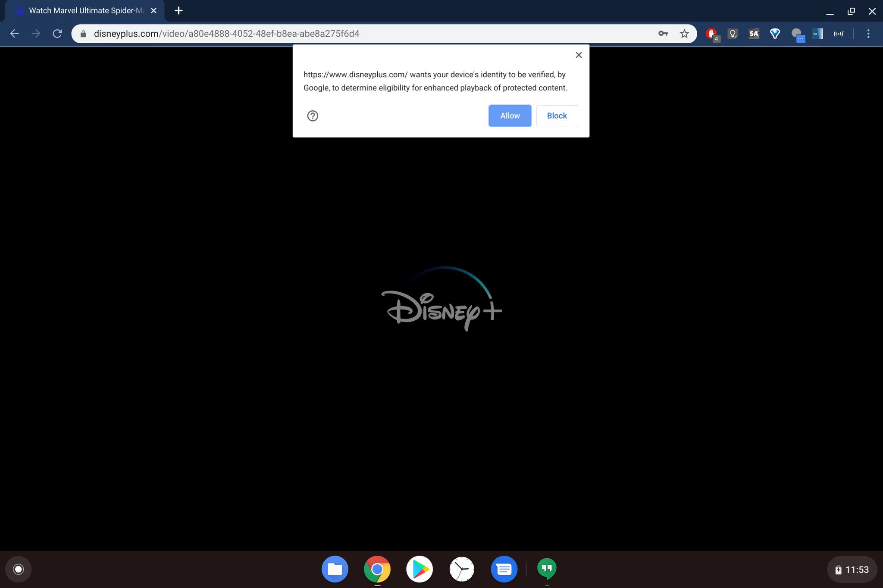Open the SA extension icon
The image size is (883, 588).
pyautogui.click(x=754, y=34)
